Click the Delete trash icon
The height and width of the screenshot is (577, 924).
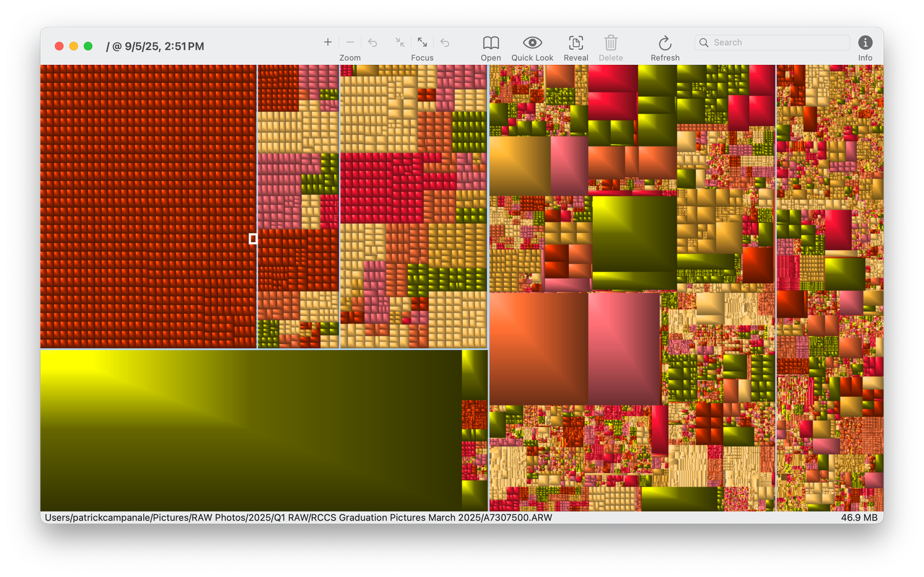610,43
